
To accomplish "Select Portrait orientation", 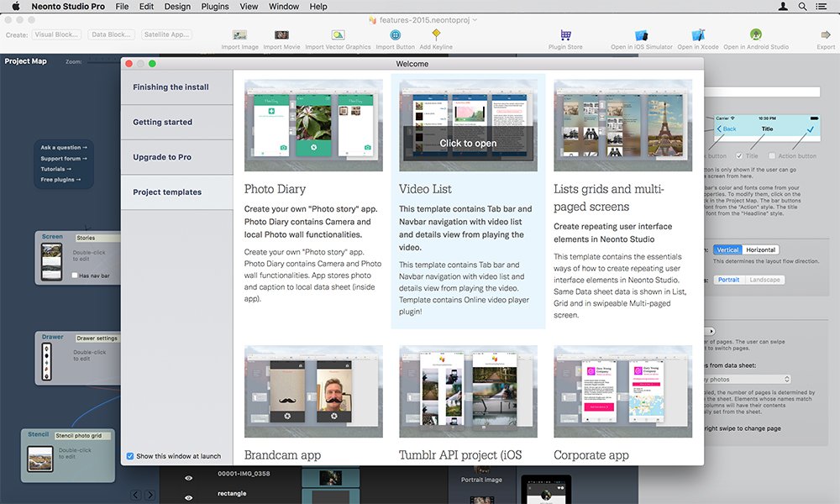I will tap(728, 280).
